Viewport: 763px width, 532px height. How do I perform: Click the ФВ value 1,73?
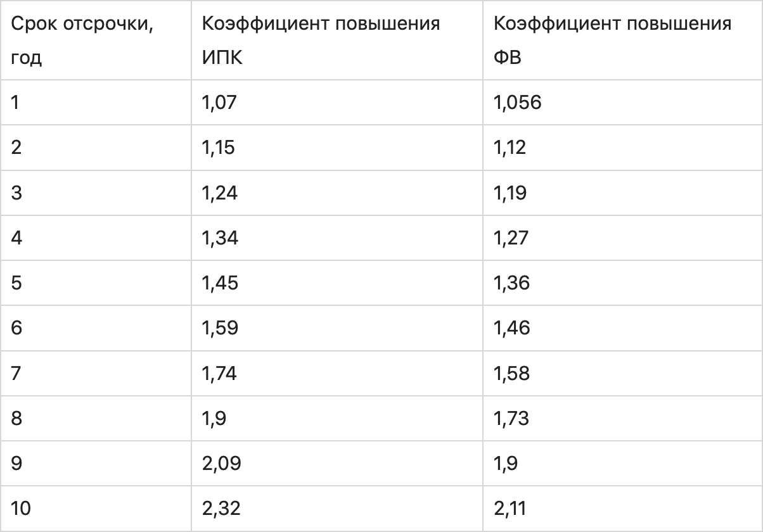click(x=511, y=418)
